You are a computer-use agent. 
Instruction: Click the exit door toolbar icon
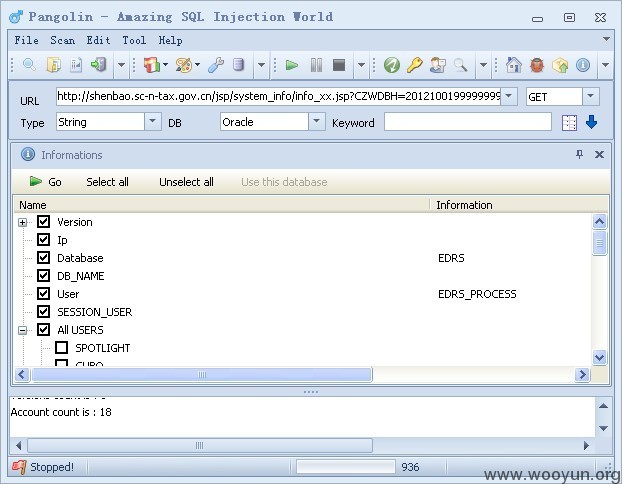click(x=98, y=65)
